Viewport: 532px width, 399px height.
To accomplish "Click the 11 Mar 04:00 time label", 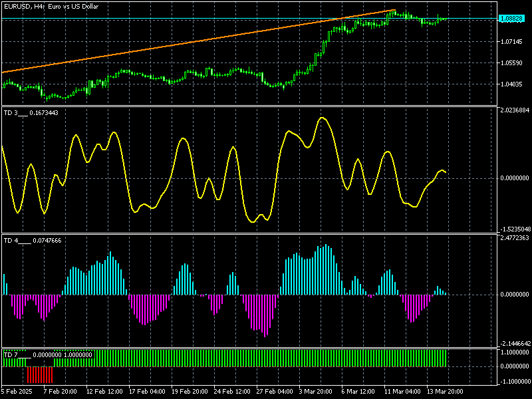I will click(x=402, y=391).
